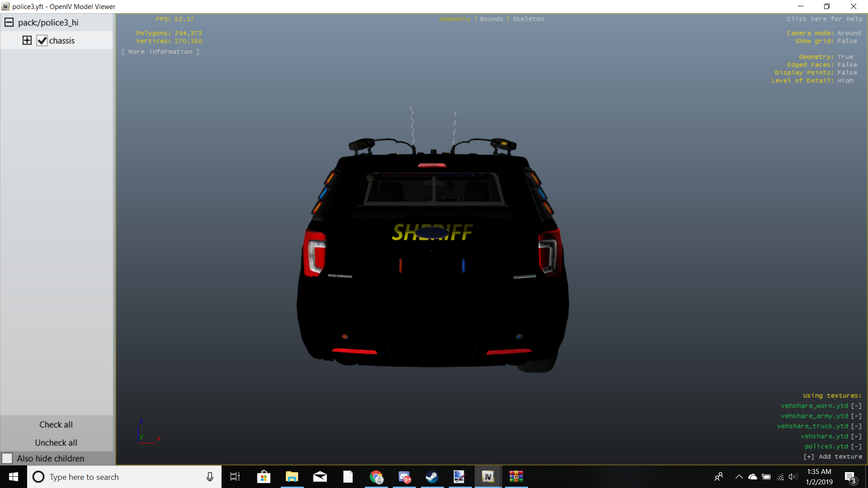Remove police3.ytd texture with [-]
This screenshot has width=868, height=488.
(856, 446)
